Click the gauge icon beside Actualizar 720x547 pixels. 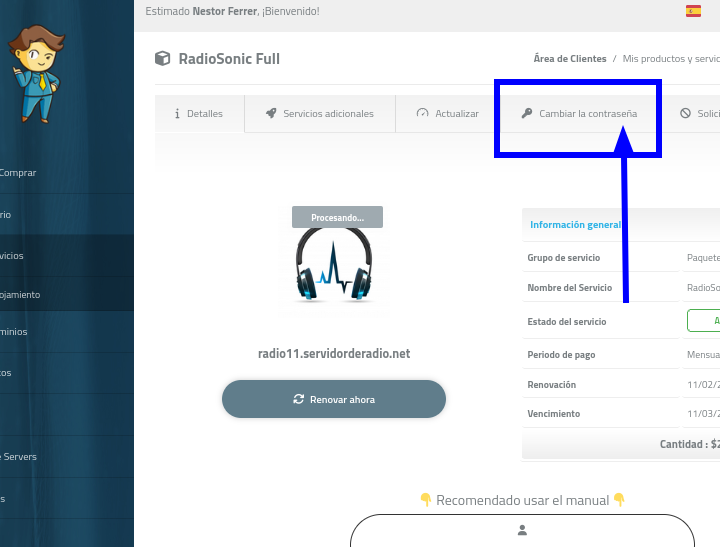pyautogui.click(x=422, y=113)
